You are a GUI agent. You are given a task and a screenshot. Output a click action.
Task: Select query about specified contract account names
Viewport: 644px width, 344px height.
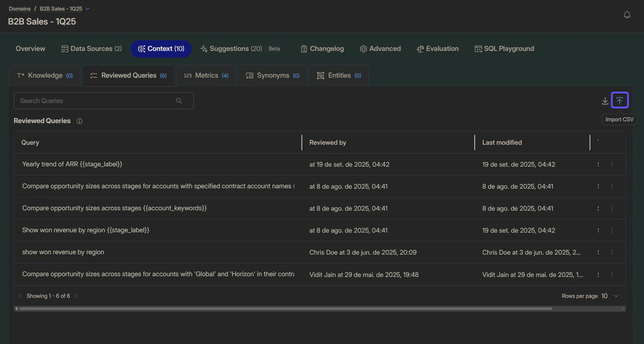158,186
